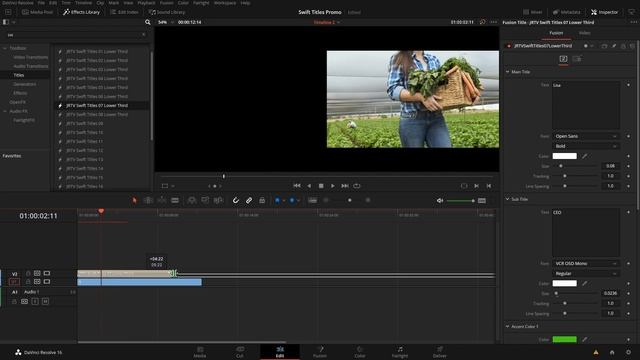640x360 pixels.
Task: Switch to the Video inspector tab
Action: tap(584, 33)
